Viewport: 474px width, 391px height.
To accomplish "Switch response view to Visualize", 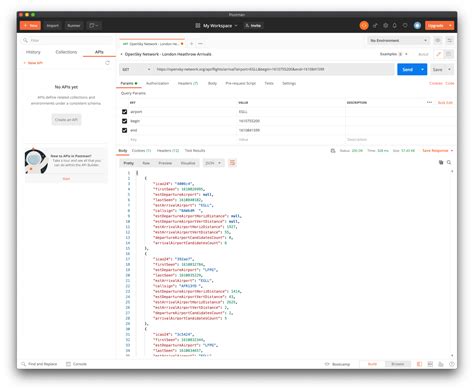I will [x=188, y=163].
